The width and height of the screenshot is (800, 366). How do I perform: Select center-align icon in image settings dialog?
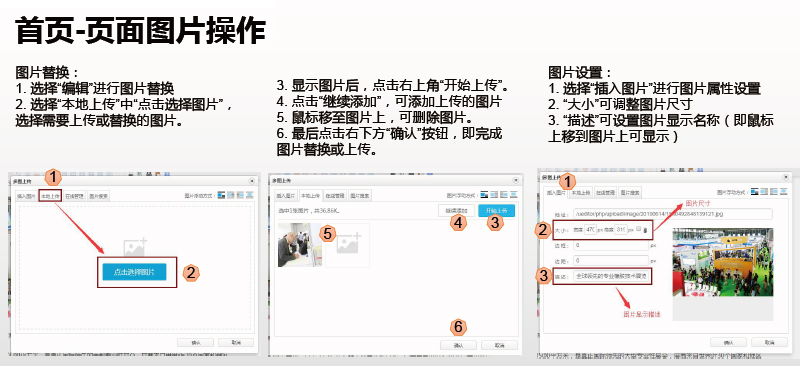point(784,191)
